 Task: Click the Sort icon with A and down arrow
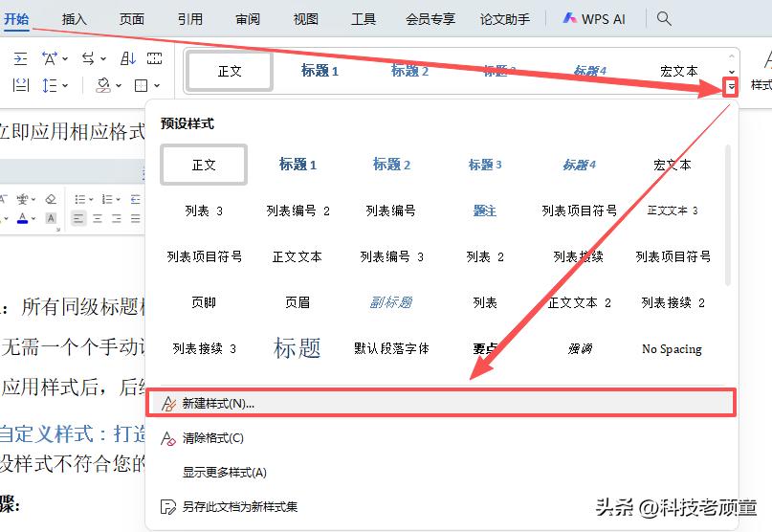coord(127,58)
